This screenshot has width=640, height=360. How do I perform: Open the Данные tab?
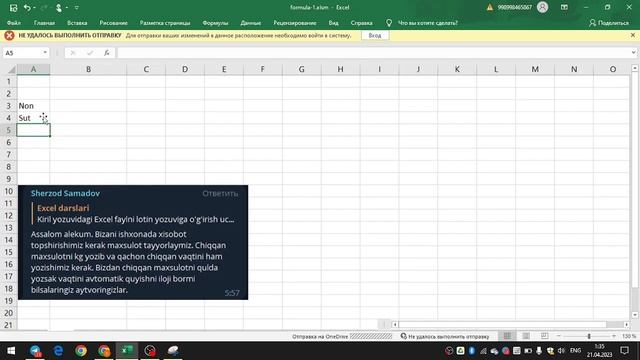[x=251, y=23]
